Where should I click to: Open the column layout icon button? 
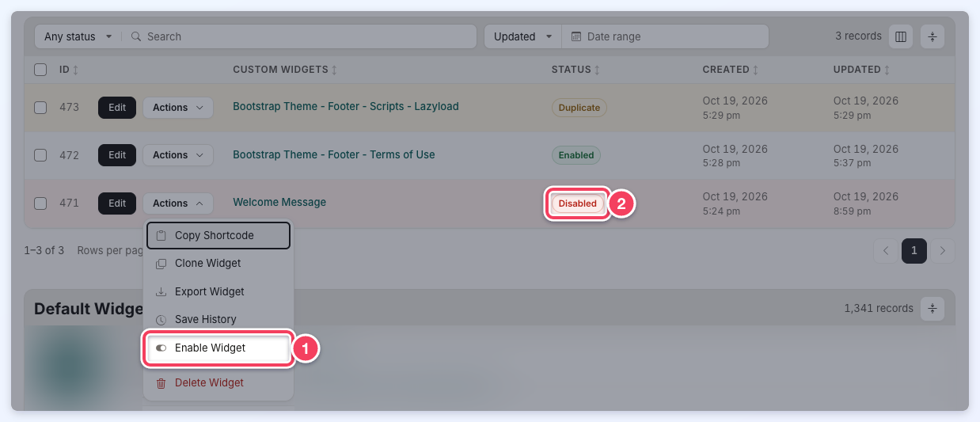900,36
